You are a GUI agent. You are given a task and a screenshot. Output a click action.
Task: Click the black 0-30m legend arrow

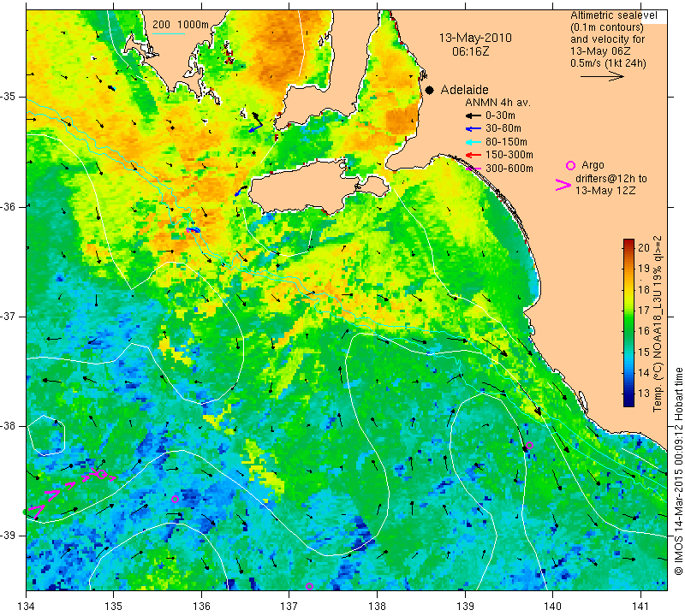pyautogui.click(x=474, y=115)
